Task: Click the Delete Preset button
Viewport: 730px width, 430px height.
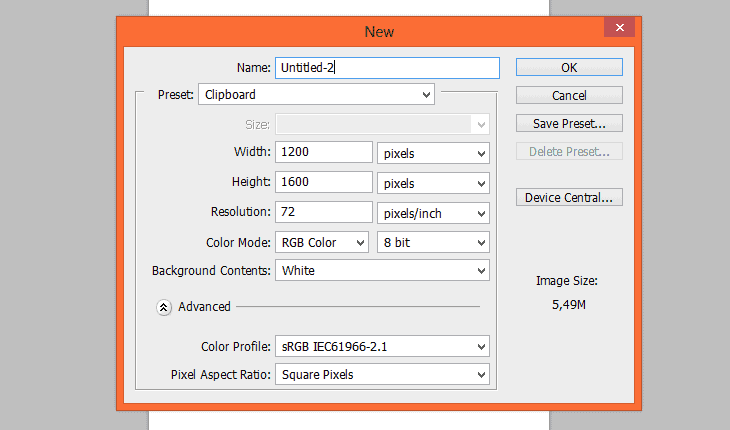Action: pyautogui.click(x=569, y=151)
